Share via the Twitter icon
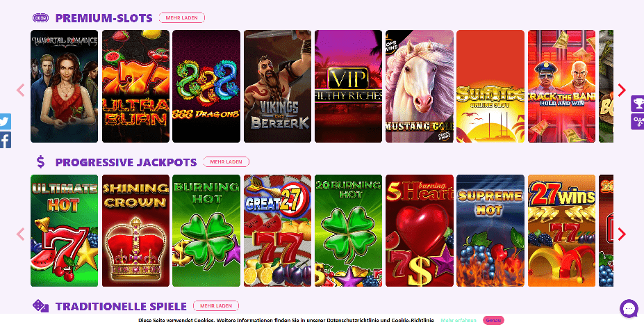 click(x=6, y=121)
